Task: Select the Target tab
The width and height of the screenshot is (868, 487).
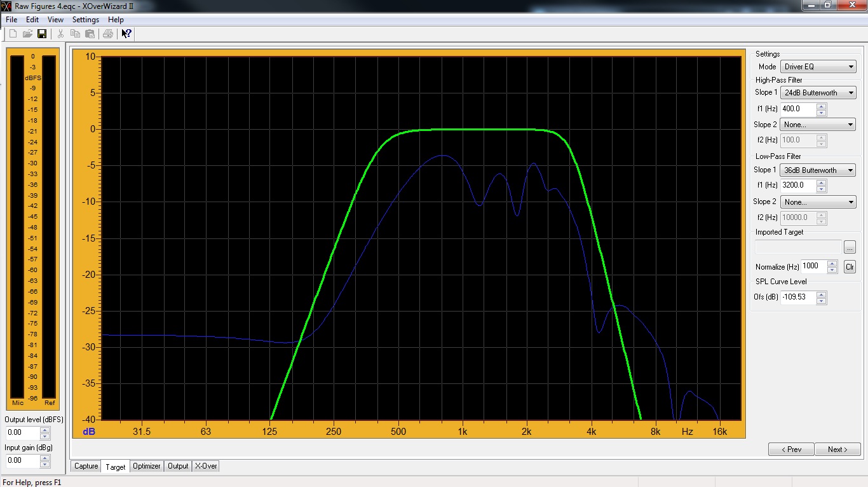Action: point(116,467)
